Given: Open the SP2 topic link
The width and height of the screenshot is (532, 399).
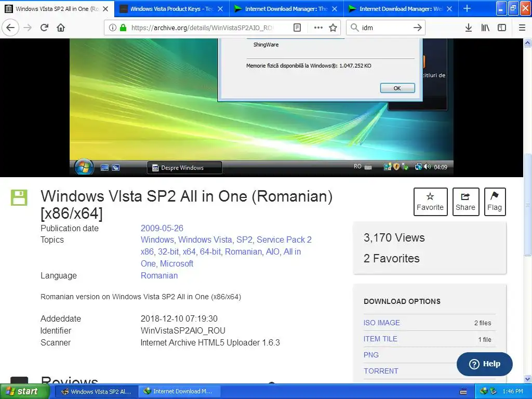Looking at the screenshot, I should (244, 240).
